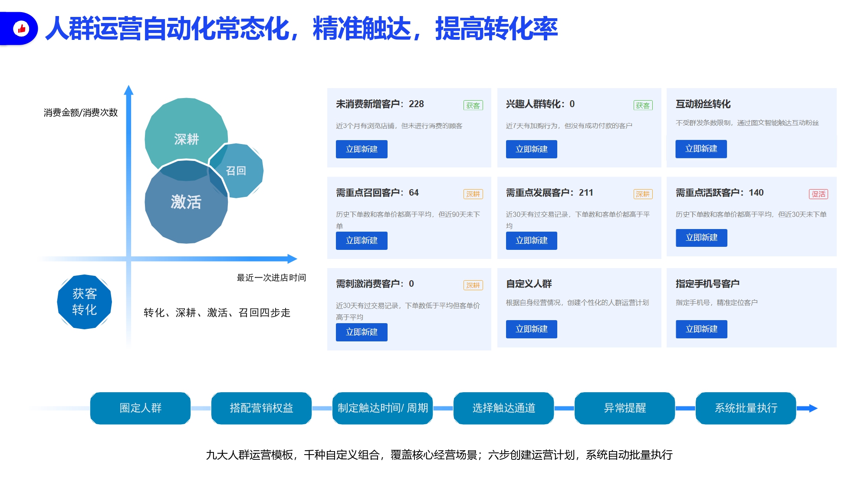Click the 需重点活跃客户: 140 heading
This screenshot has height=488, width=868.
pos(720,193)
